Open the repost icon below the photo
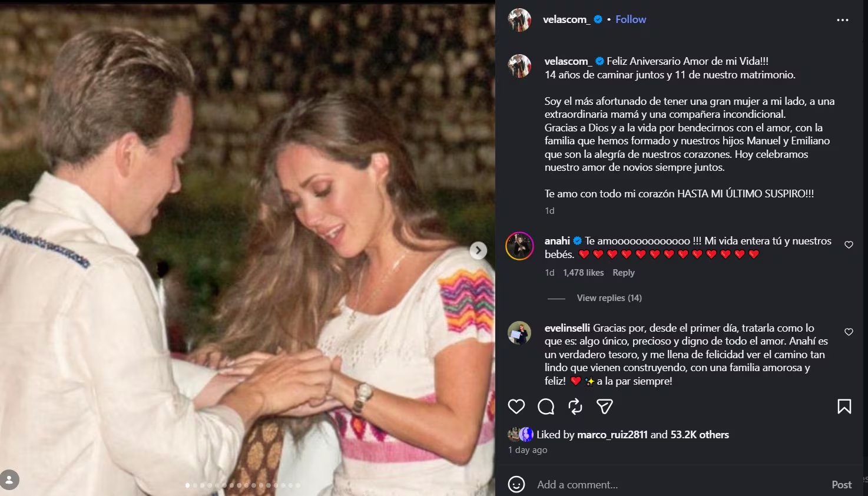 [575, 406]
